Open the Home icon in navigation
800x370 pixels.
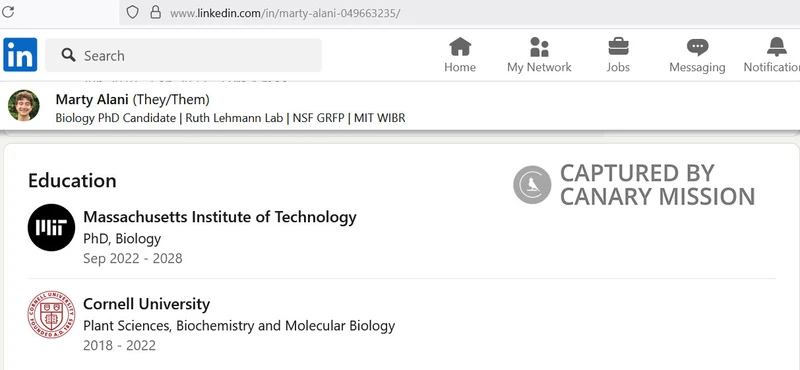tap(460, 47)
